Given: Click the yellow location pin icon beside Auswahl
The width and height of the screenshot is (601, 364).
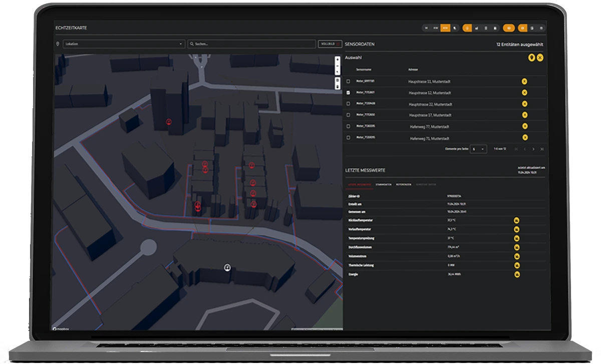Looking at the screenshot, I should [532, 58].
